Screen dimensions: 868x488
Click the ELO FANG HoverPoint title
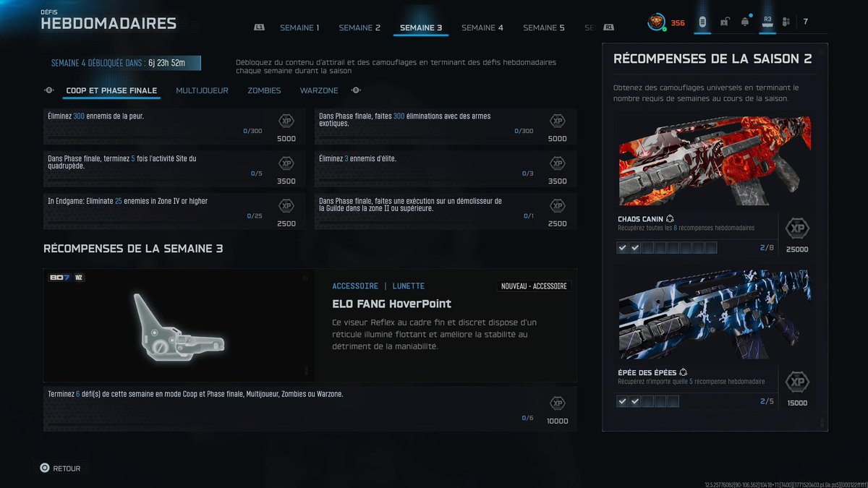coord(391,304)
